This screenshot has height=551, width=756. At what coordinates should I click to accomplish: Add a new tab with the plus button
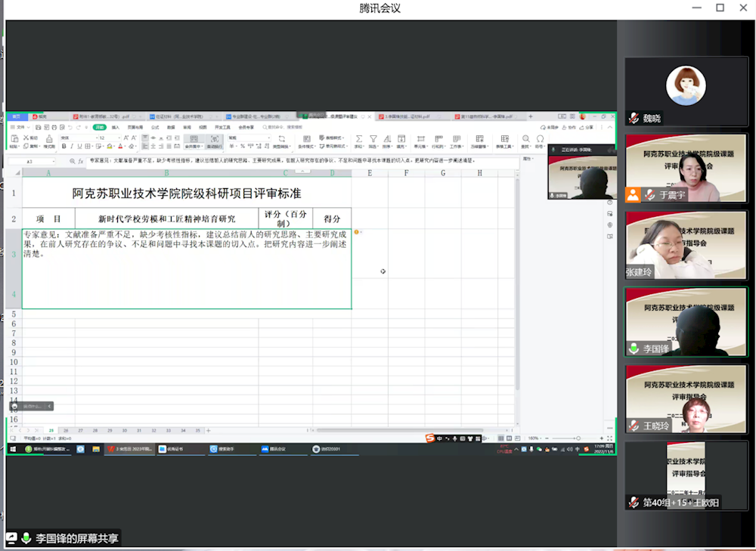(531, 116)
